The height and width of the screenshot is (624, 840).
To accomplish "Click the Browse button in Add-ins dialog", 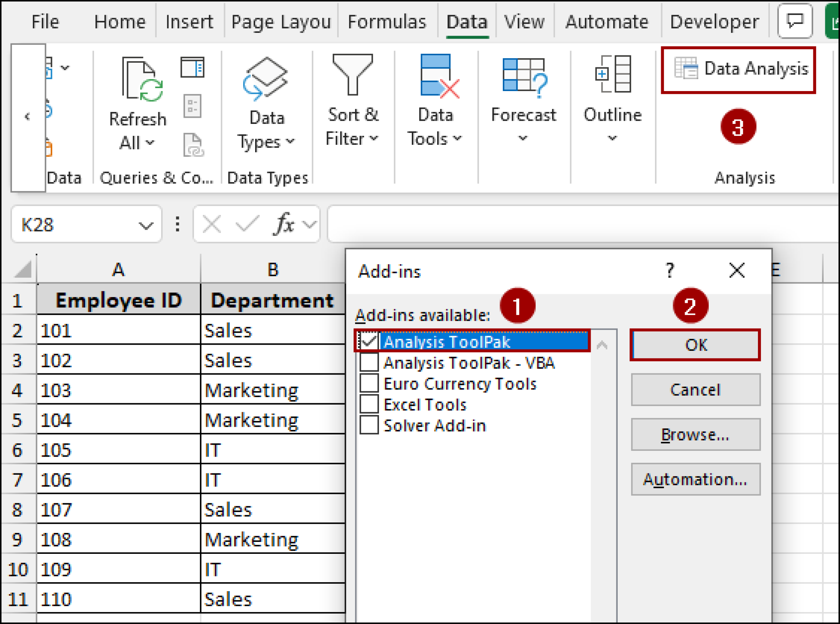I will [695, 434].
